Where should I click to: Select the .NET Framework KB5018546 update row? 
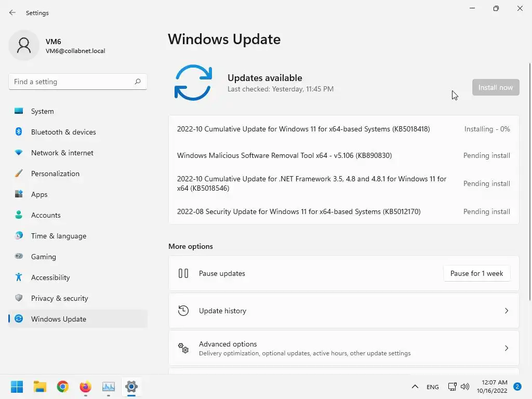[x=344, y=183]
